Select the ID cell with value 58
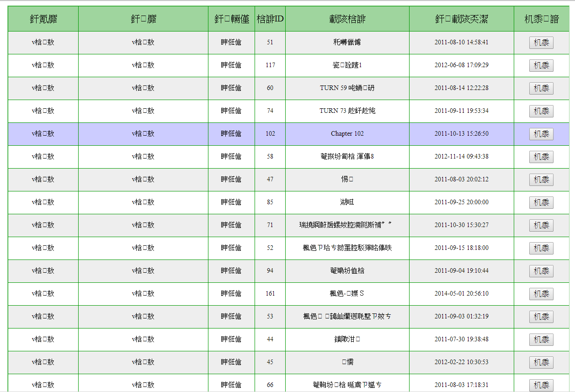This screenshot has width=575, height=392. pos(270,157)
